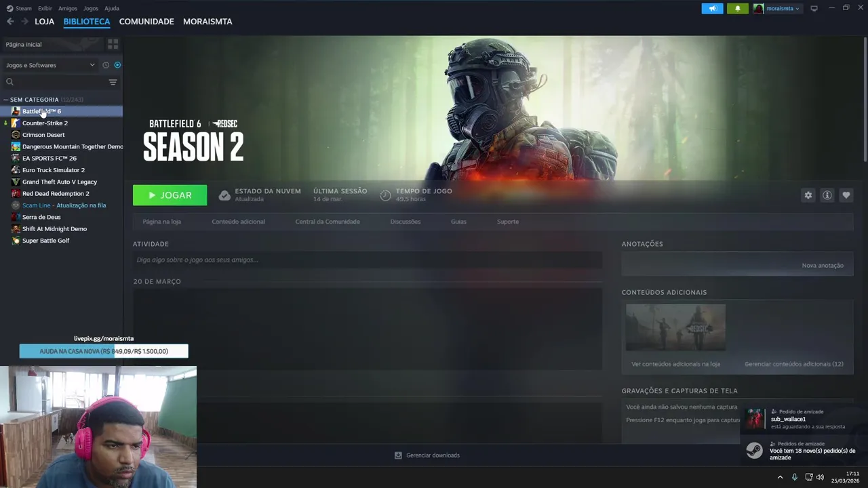
Task: Open the 18 new friend requests notification
Action: 804,451
